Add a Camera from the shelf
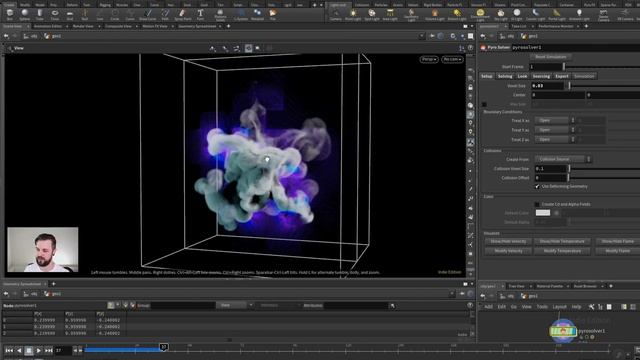Image resolution: width=640 pixels, height=360 pixels. (x=336, y=15)
